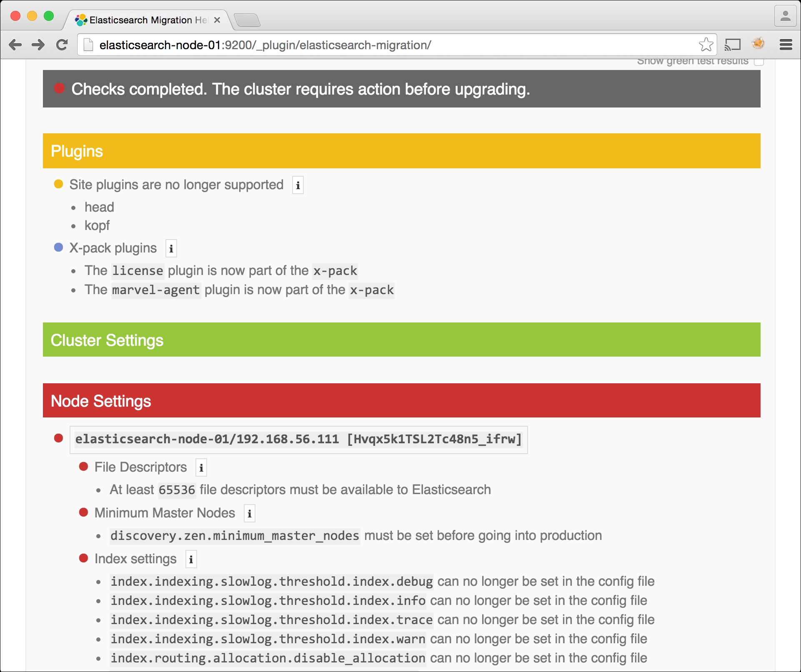Image resolution: width=801 pixels, height=672 pixels.
Task: Click the Checks completed status banner
Action: [x=402, y=89]
